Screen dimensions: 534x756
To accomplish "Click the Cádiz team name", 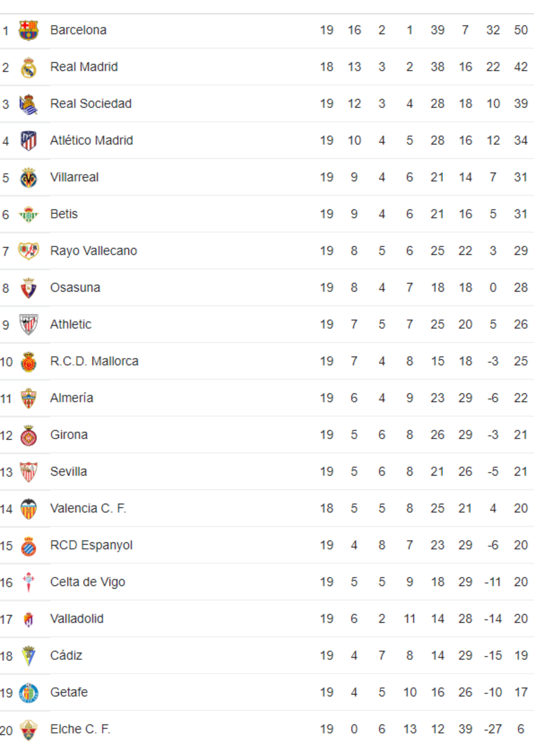I will point(66,655).
